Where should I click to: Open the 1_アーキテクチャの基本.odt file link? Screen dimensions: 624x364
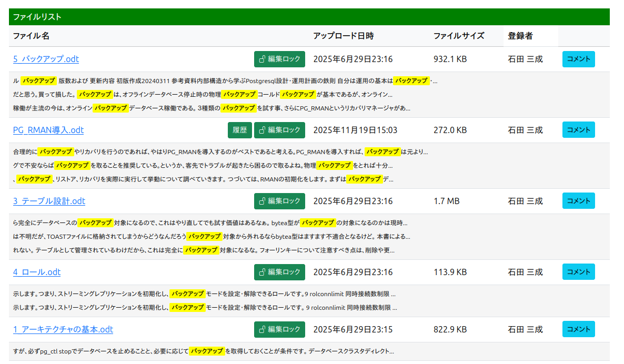point(63,329)
